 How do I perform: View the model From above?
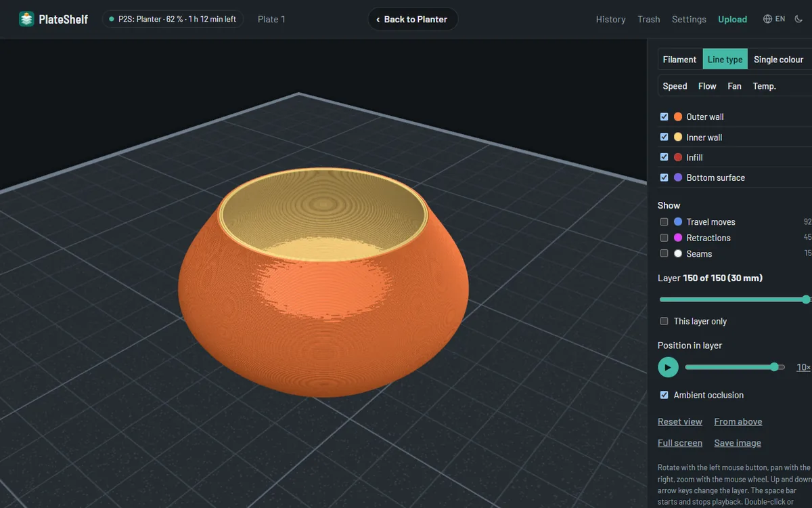pyautogui.click(x=738, y=421)
